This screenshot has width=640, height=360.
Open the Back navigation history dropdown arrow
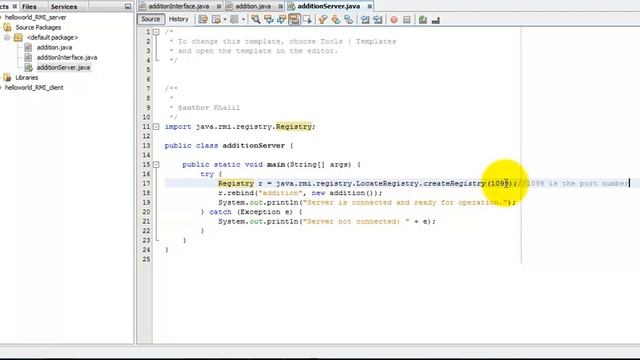(225, 20)
